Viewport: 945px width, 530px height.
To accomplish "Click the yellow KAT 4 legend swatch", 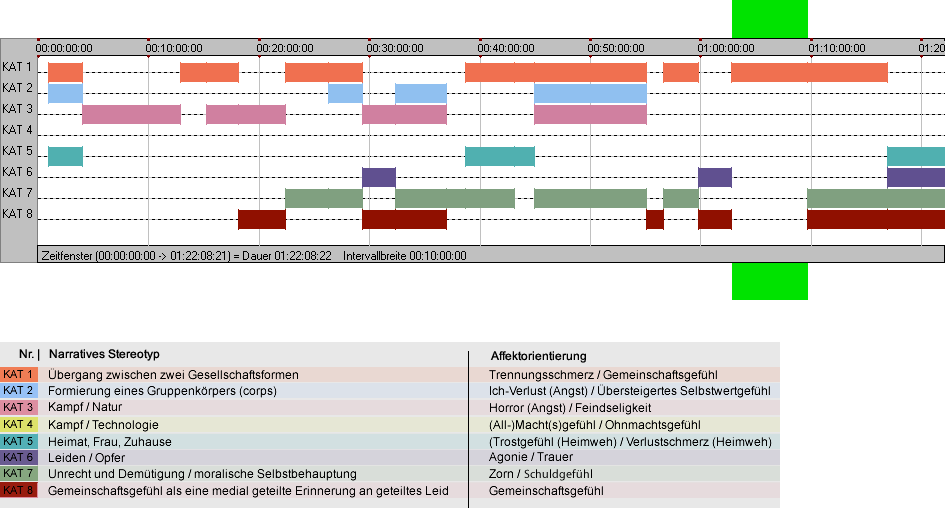I will pos(19,424).
